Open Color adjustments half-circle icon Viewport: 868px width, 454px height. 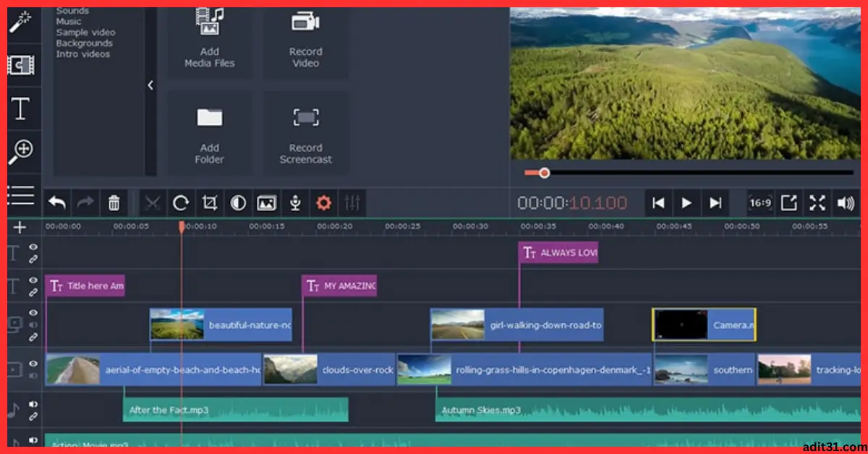coord(238,203)
